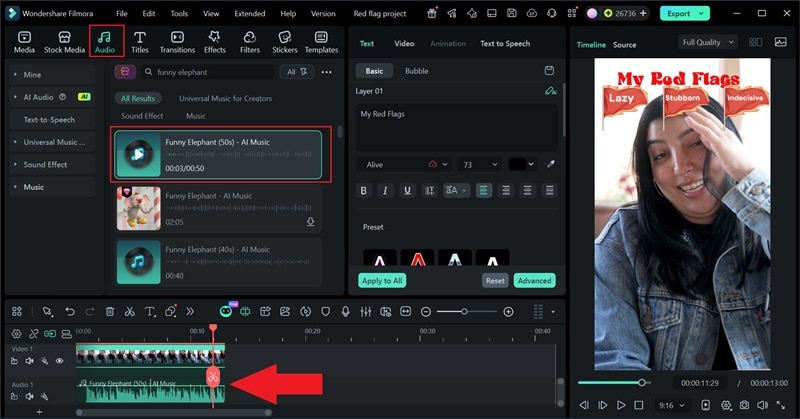Click the Export button
Image resolution: width=800 pixels, height=419 pixels.
coord(685,13)
